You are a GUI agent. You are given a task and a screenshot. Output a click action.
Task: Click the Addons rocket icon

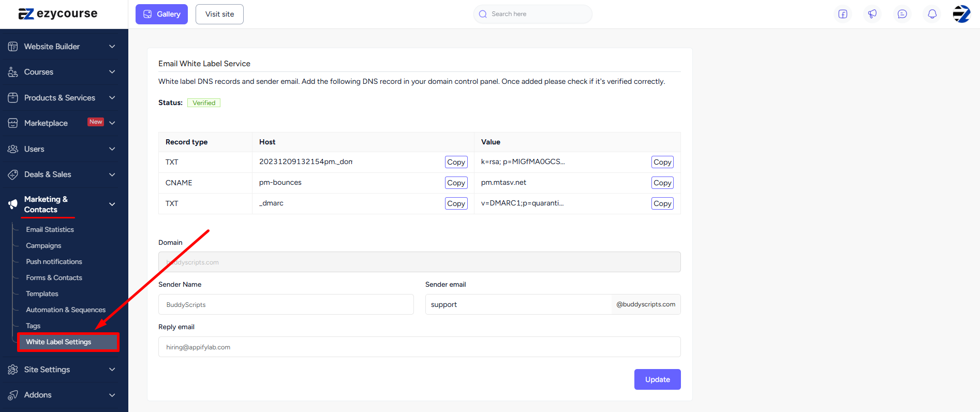coord(13,395)
